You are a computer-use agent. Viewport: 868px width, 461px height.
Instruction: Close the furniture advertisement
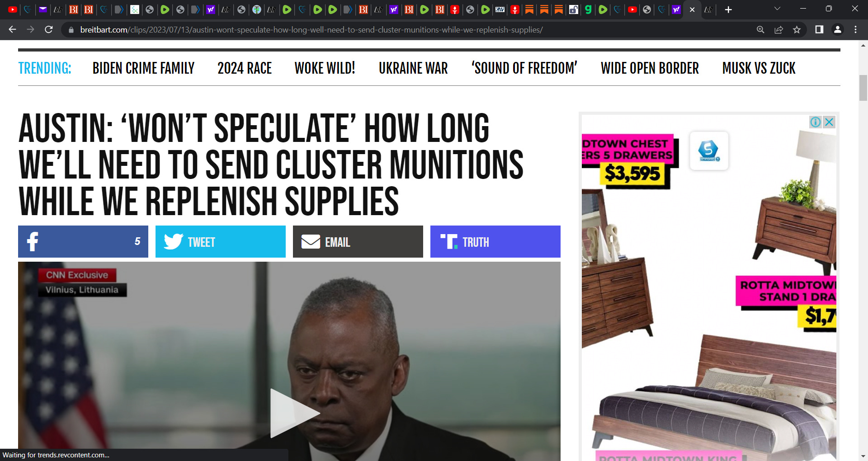[829, 122]
